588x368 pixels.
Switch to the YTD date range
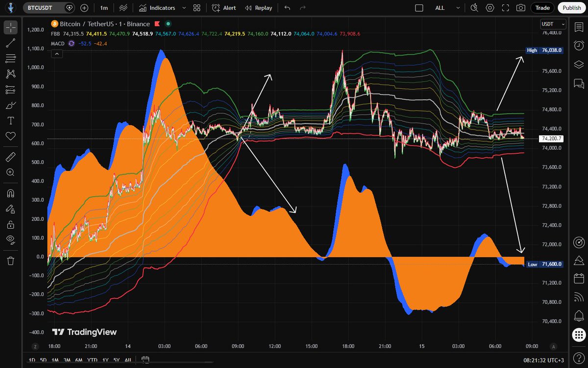[92, 360]
